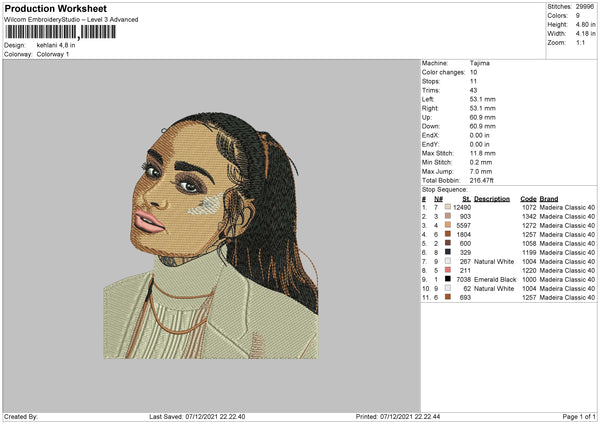Click the 'Left:' label
Image resolution: width=600 pixels, height=424 pixels.
pos(427,99)
